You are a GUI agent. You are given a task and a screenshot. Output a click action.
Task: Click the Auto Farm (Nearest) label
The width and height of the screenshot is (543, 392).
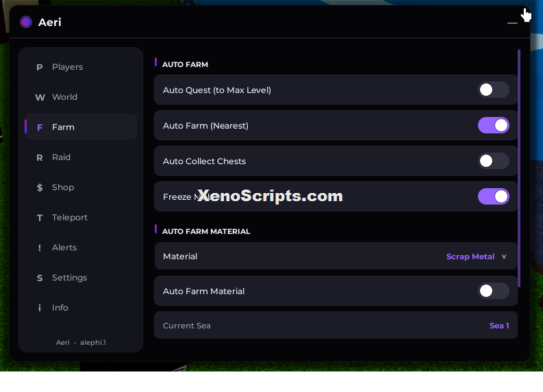tap(205, 126)
